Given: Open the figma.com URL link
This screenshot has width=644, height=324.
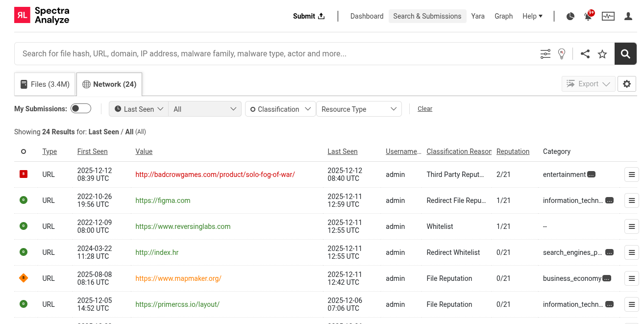Looking at the screenshot, I should point(163,200).
